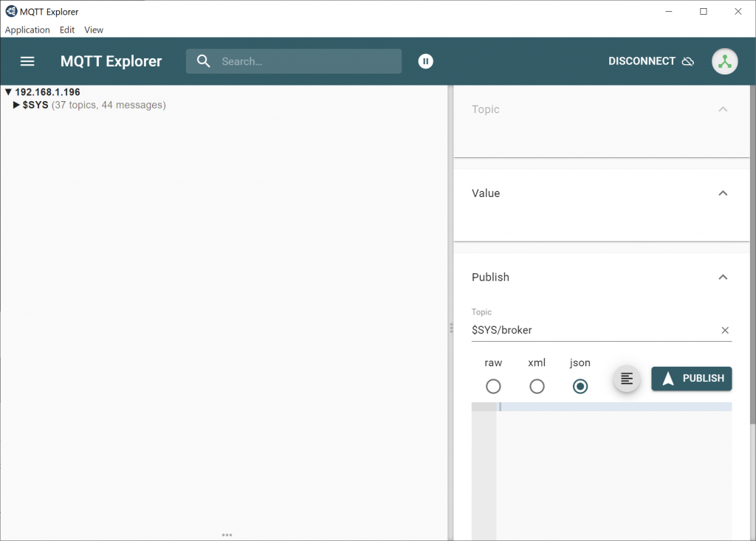This screenshot has width=756, height=541.
Task: Click the Value panel header text
Action: (486, 193)
